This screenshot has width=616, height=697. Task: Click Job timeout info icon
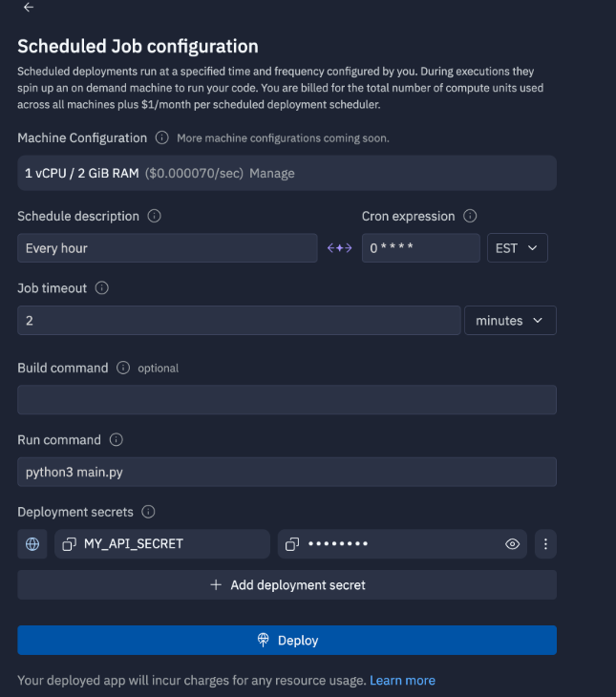click(102, 287)
